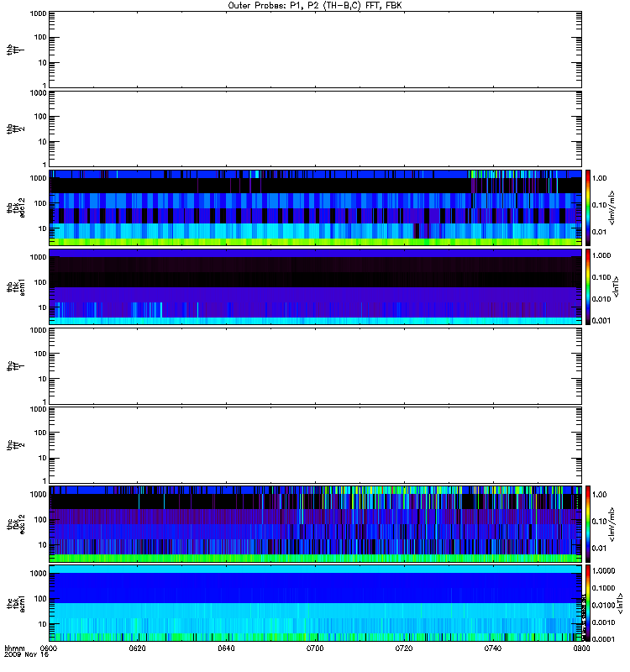Click '0.010' on the thb scm1 color scale
Image resolution: width=630 pixels, height=672 pixels.
[x=601, y=299]
